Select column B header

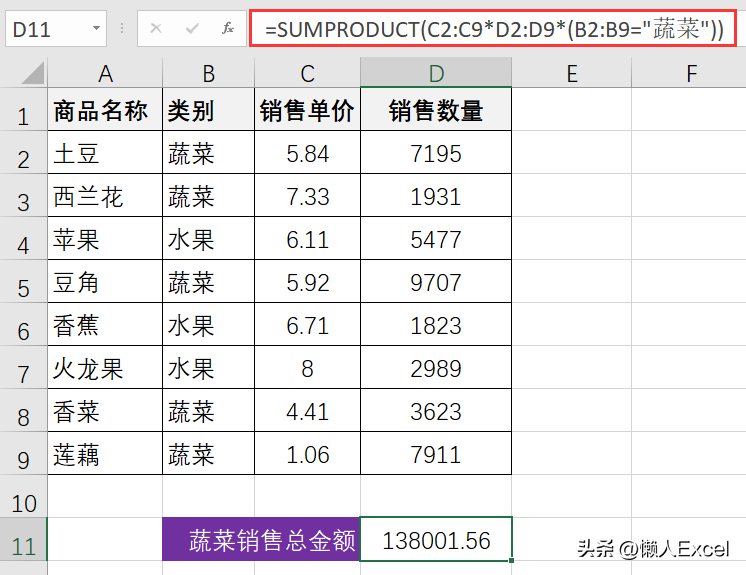pyautogui.click(x=208, y=73)
